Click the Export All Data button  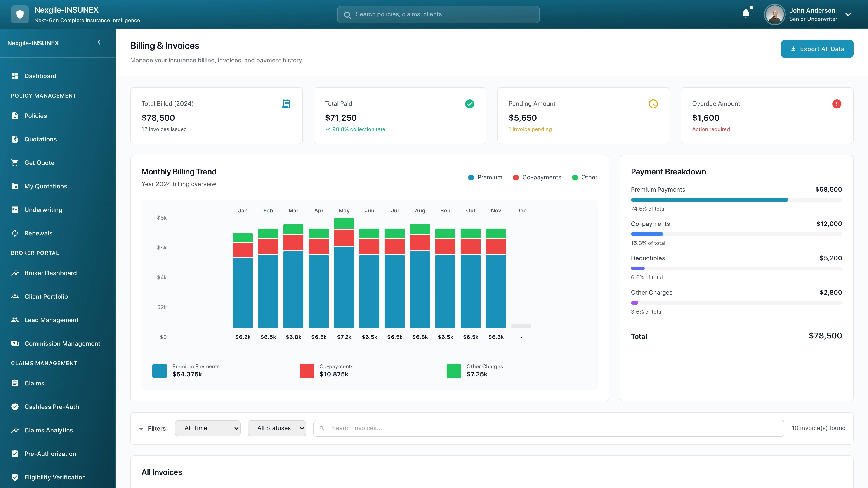click(817, 49)
